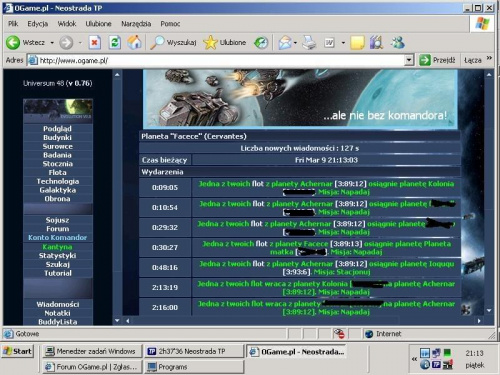Image resolution: width=500 pixels, height=375 pixels.
Task: Open Surowce in the game sidebar
Action: pos(58,146)
